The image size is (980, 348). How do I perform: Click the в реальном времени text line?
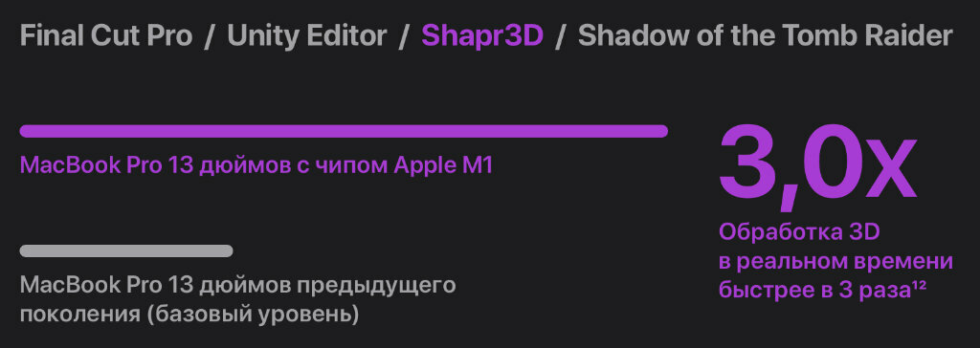pyautogui.click(x=835, y=261)
